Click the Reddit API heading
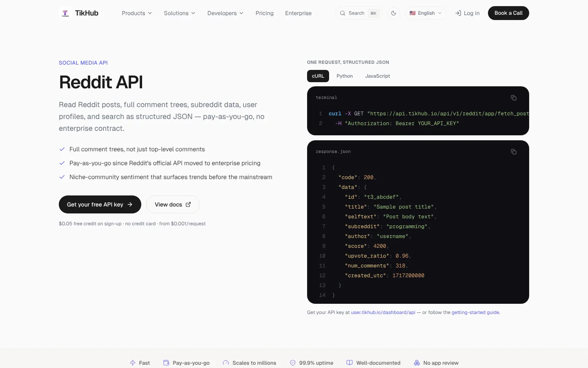 coord(101,82)
